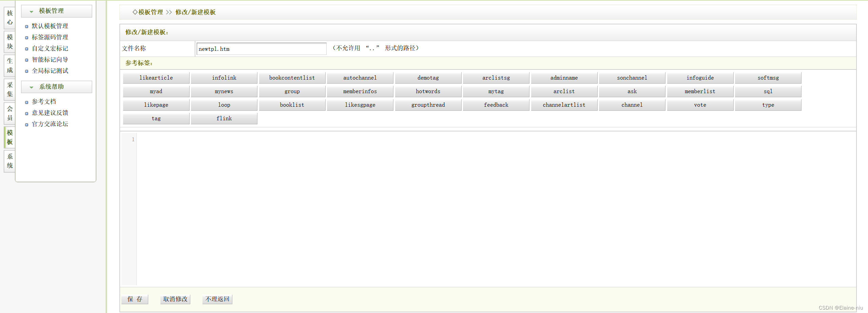Insert the infoguide reference tag
This screenshot has height=313, width=868.
coord(700,78)
